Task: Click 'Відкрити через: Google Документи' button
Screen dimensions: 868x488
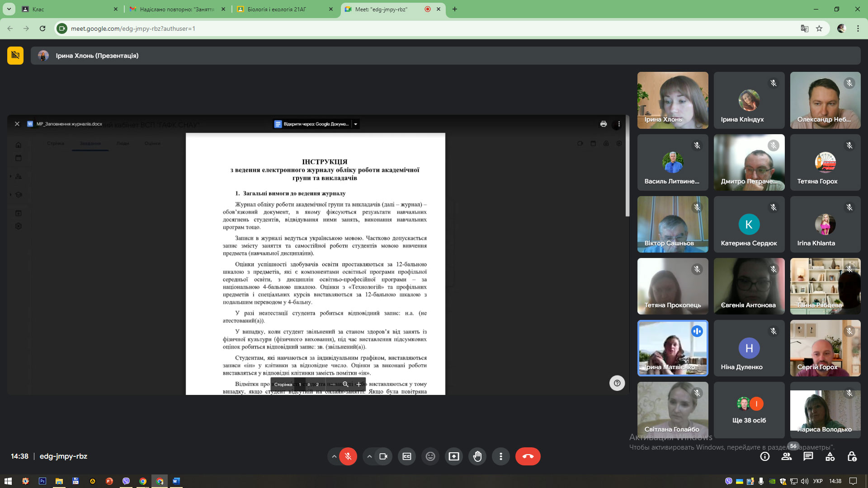Action: (311, 124)
